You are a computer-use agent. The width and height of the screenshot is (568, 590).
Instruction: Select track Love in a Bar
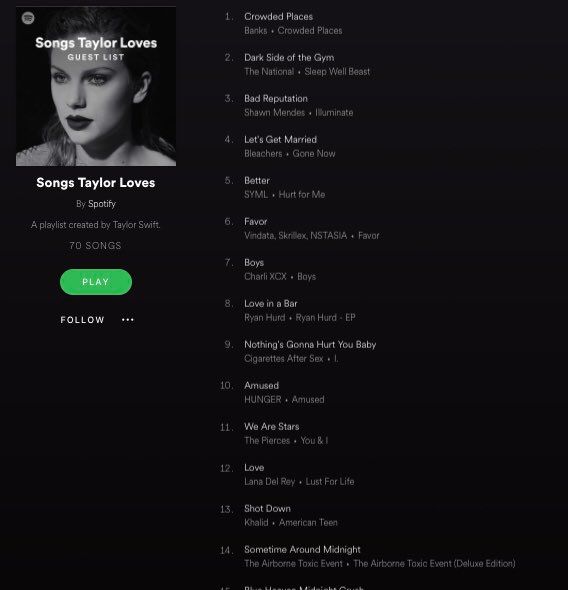(271, 304)
